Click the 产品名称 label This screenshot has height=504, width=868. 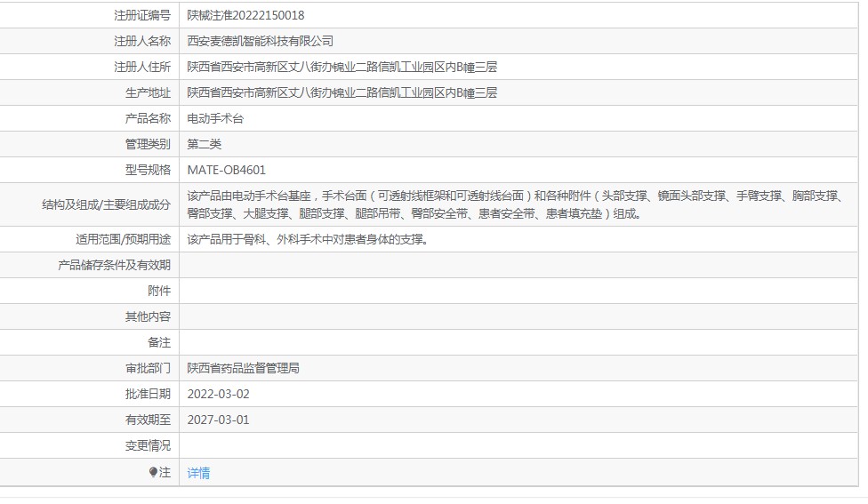(148, 118)
